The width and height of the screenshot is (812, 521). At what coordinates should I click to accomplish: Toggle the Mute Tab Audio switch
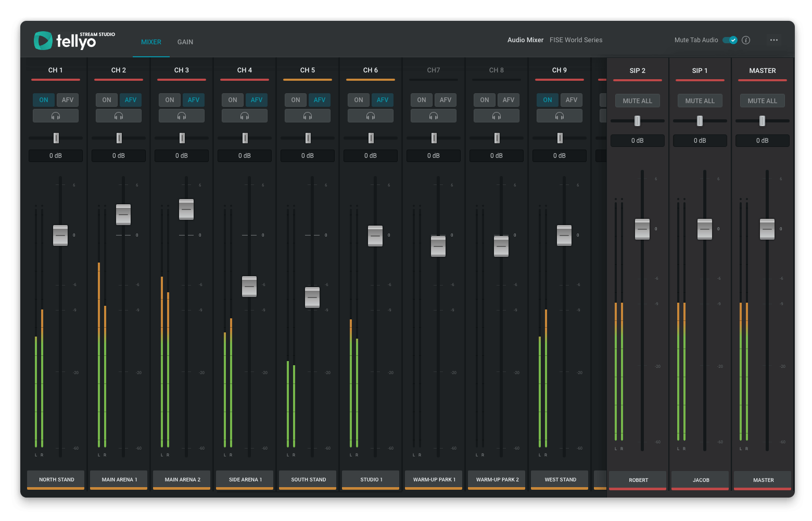click(730, 40)
